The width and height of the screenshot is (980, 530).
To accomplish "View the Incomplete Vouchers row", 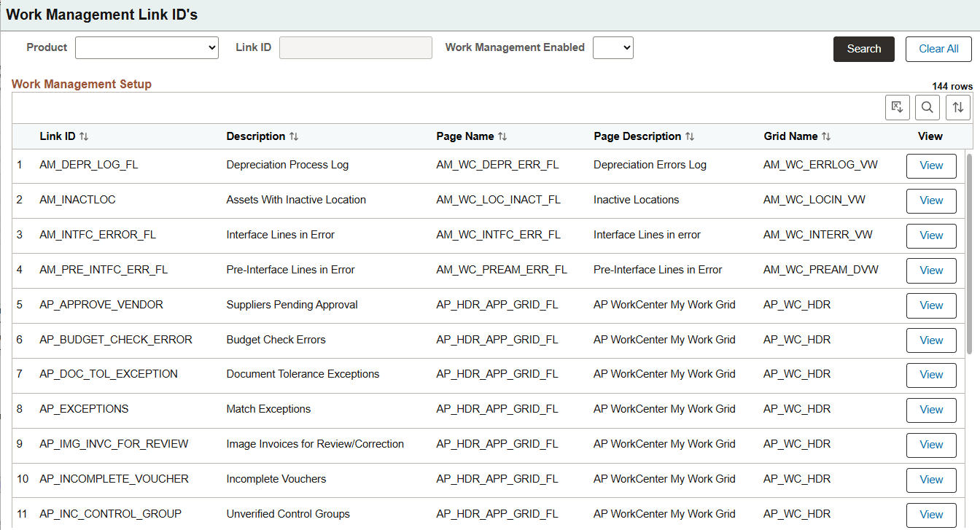I will coord(931,480).
